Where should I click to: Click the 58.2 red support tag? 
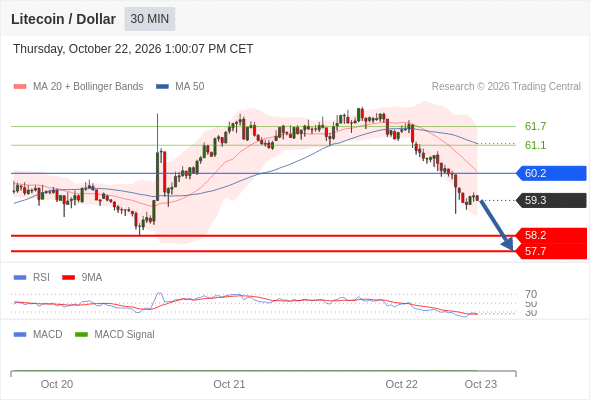pyautogui.click(x=551, y=236)
